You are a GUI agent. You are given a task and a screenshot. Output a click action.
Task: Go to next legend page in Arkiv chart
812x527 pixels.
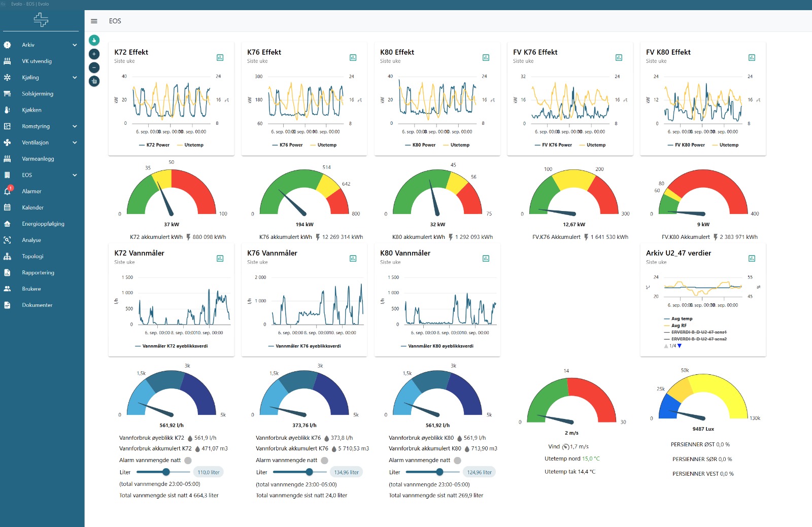(x=680, y=346)
